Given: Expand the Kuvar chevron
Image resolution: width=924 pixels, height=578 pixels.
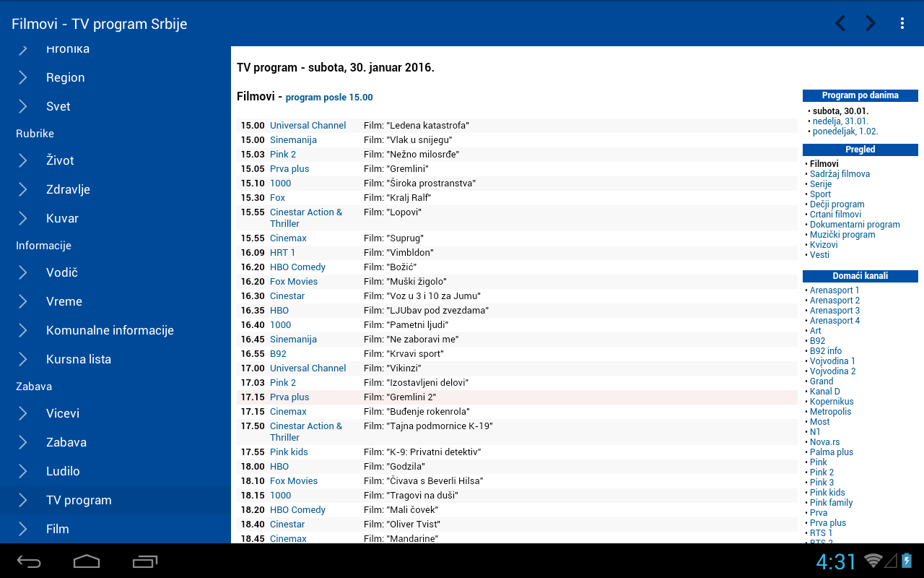Looking at the screenshot, I should pos(23,218).
